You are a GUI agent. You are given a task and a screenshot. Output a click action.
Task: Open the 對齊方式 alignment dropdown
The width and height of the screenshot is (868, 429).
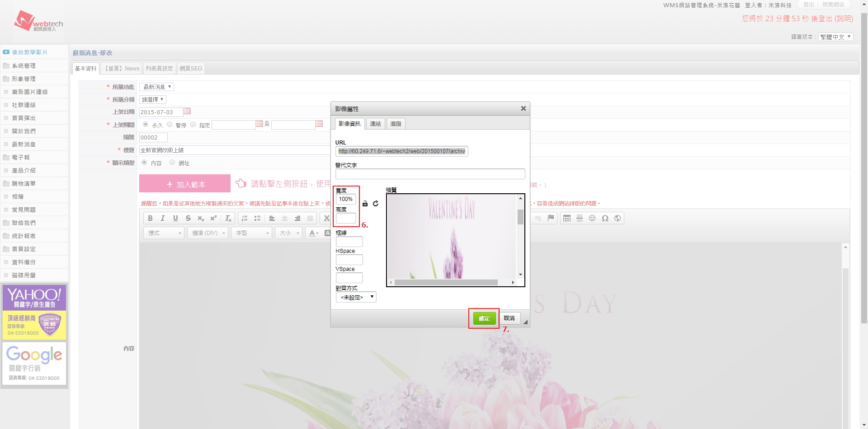coord(356,297)
